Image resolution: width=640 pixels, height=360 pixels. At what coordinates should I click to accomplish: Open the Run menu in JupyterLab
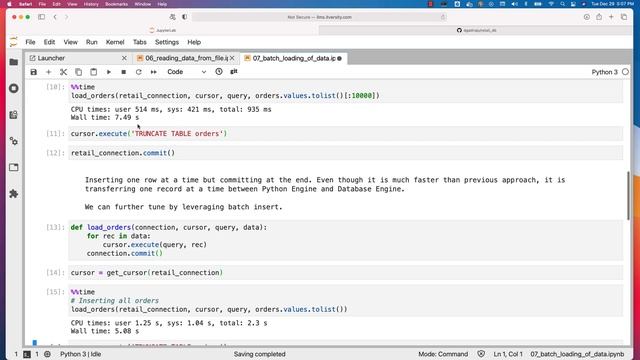(x=91, y=42)
